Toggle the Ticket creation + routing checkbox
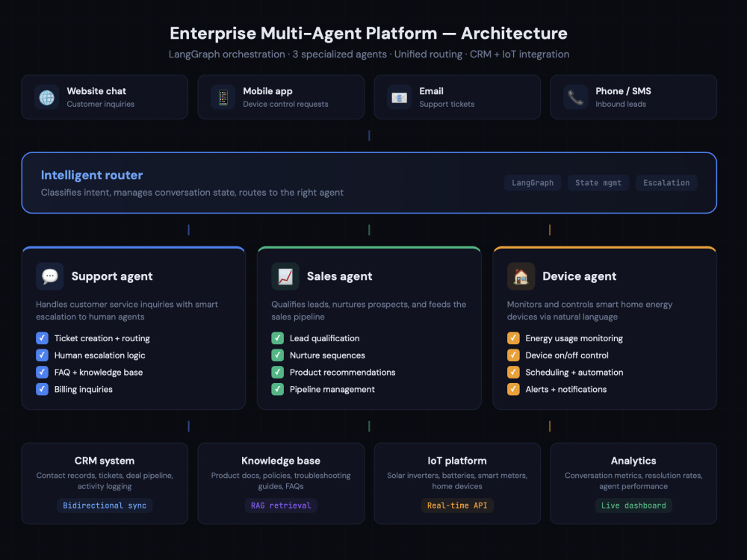 tap(42, 338)
